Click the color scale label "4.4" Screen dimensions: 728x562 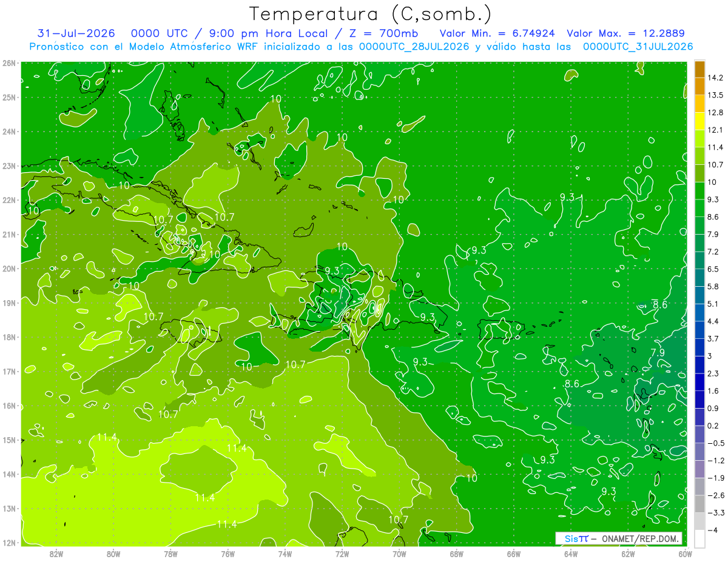click(x=714, y=321)
